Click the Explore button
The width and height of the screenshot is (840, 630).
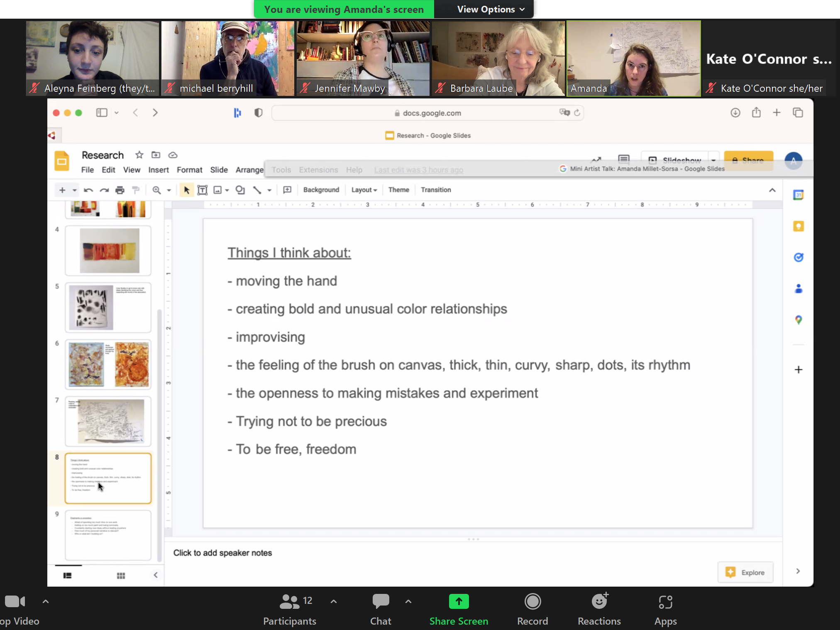click(745, 572)
